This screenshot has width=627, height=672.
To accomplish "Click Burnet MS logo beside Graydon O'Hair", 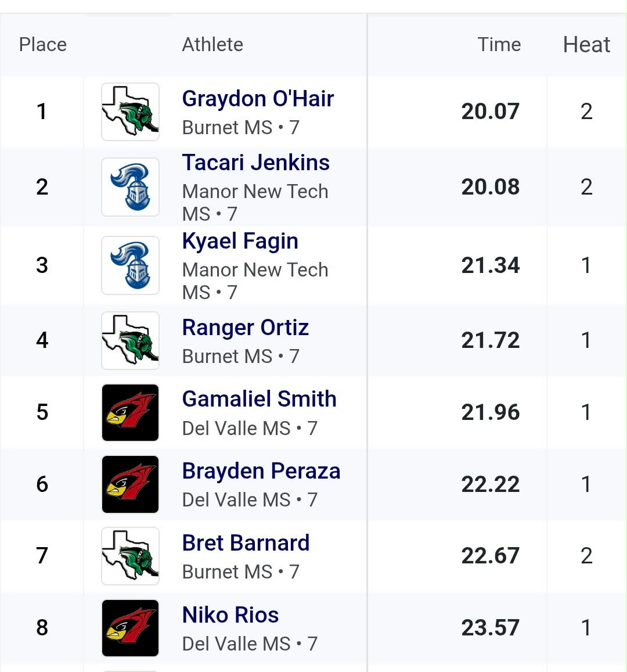I will click(x=130, y=112).
